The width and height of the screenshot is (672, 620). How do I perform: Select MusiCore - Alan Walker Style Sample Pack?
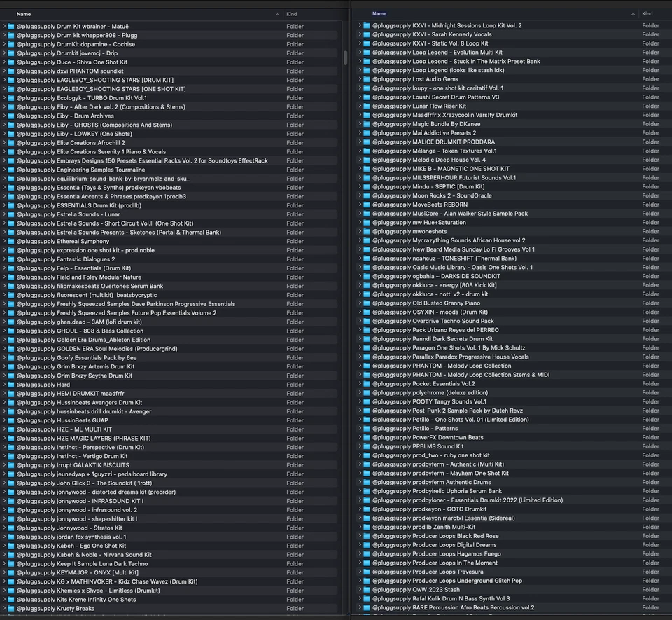(x=513, y=214)
